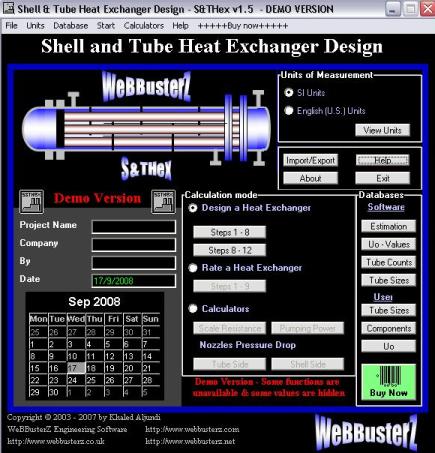Open the Database menu

pyautogui.click(x=71, y=26)
